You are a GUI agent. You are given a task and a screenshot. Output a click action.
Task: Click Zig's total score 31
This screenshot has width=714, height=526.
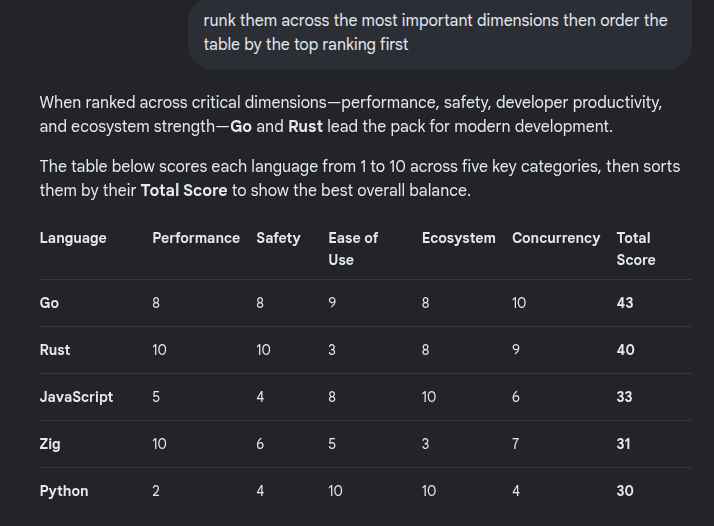pyautogui.click(x=623, y=444)
